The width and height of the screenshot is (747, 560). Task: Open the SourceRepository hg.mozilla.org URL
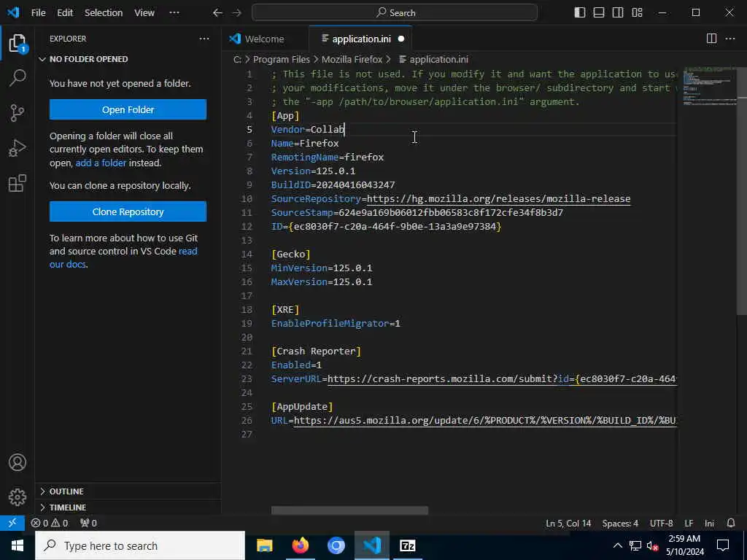(x=498, y=198)
